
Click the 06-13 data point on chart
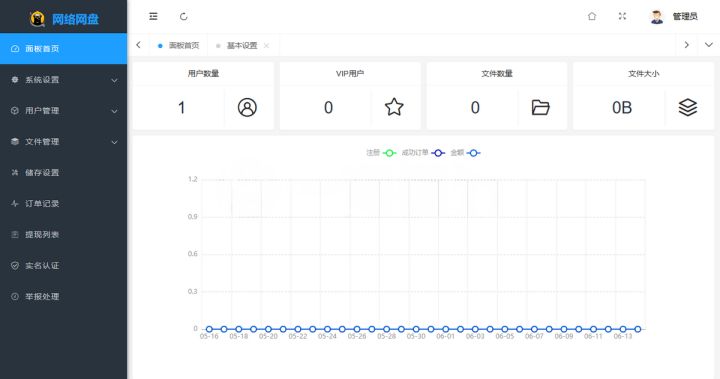pyautogui.click(x=623, y=329)
